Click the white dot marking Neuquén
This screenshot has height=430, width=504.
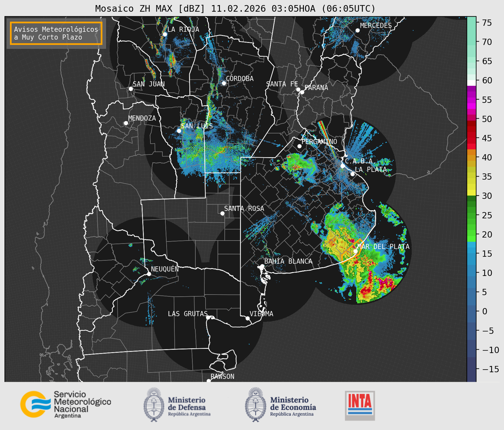tap(149, 274)
